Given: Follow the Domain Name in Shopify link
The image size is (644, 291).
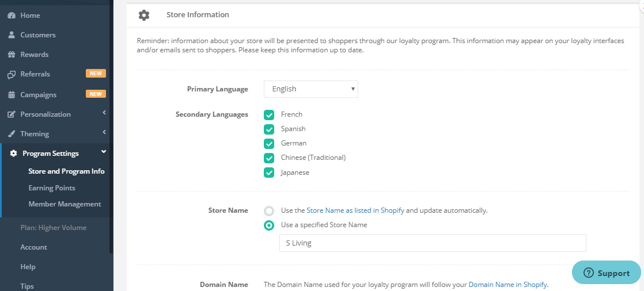Looking at the screenshot, I should [508, 284].
